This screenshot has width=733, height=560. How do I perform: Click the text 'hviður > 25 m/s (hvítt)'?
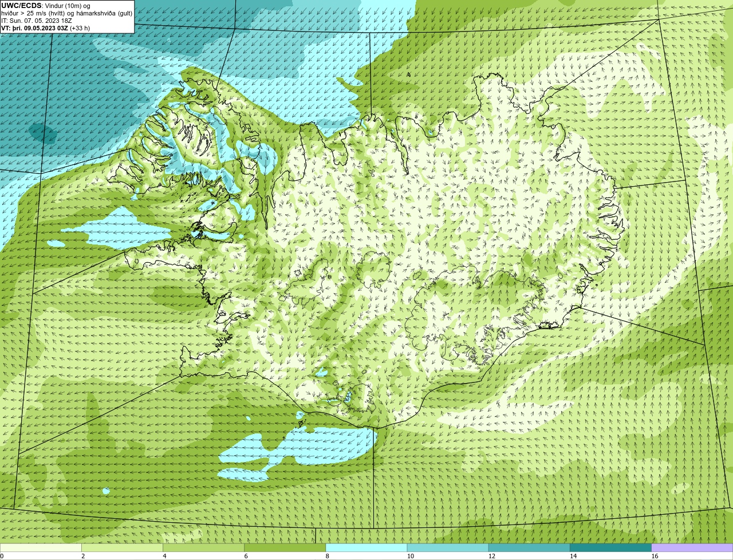point(33,13)
